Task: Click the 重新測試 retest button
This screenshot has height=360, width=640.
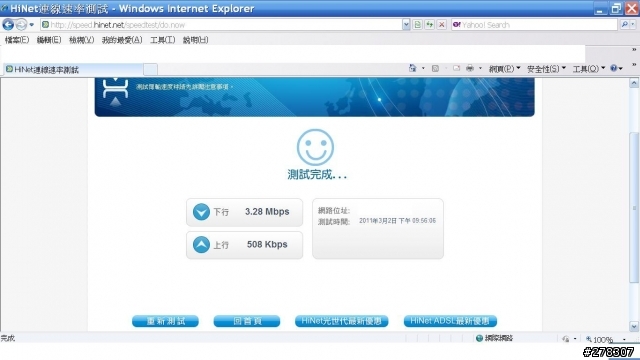Action: tap(165, 321)
